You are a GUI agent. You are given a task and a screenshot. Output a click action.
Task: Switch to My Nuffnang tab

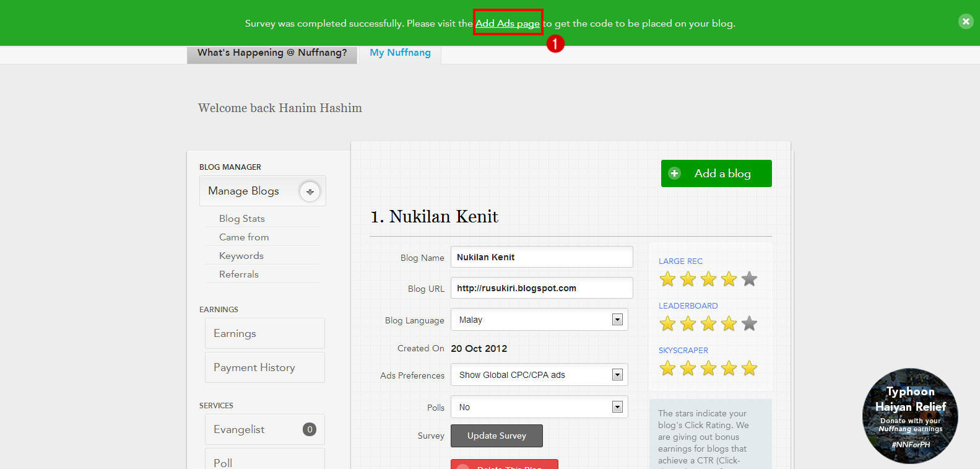point(400,53)
